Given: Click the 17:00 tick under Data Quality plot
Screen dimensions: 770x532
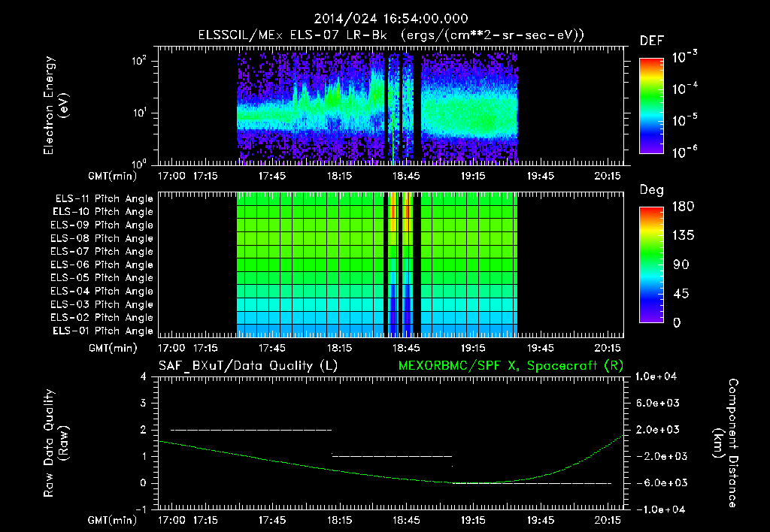Looking at the screenshot, I should click(x=171, y=520).
